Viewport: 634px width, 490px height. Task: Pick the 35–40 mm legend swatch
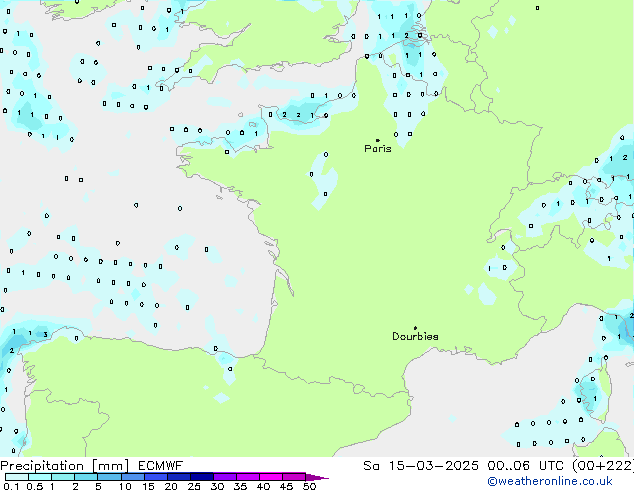[248, 477]
